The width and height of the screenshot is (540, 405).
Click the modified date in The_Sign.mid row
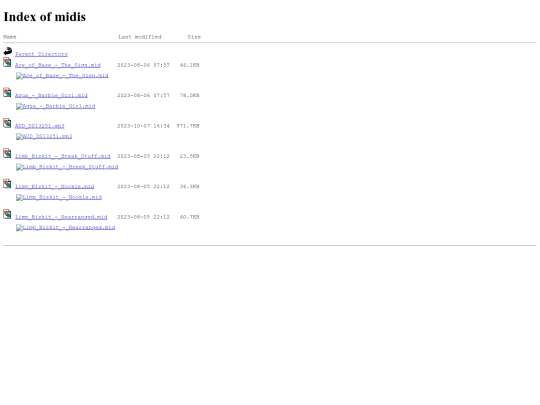pyautogui.click(x=143, y=65)
